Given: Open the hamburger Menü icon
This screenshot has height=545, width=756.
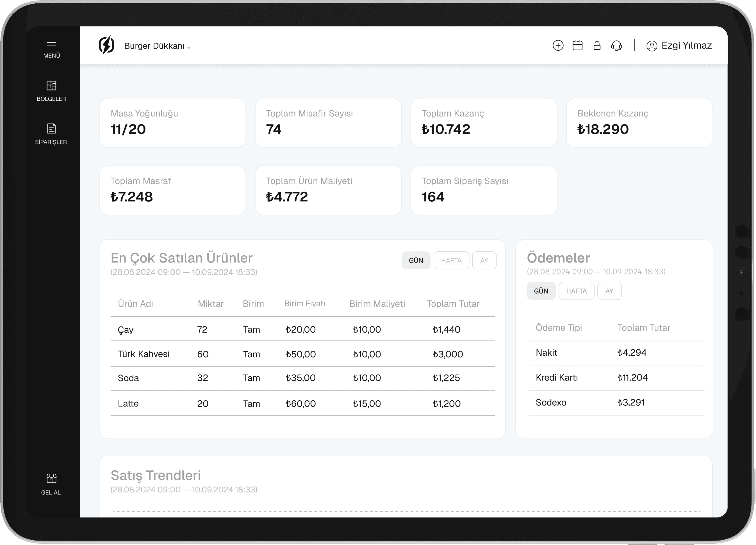Looking at the screenshot, I should point(51,43).
